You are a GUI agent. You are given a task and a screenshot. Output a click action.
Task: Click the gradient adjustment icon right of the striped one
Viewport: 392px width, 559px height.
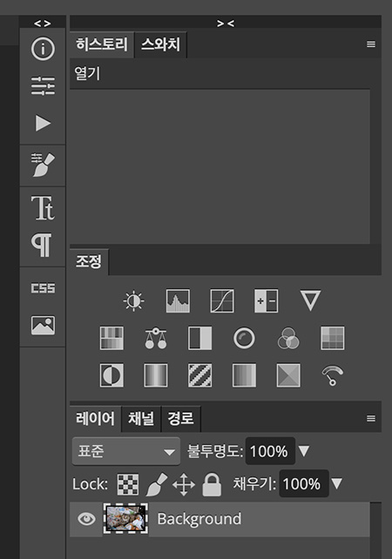click(x=244, y=375)
